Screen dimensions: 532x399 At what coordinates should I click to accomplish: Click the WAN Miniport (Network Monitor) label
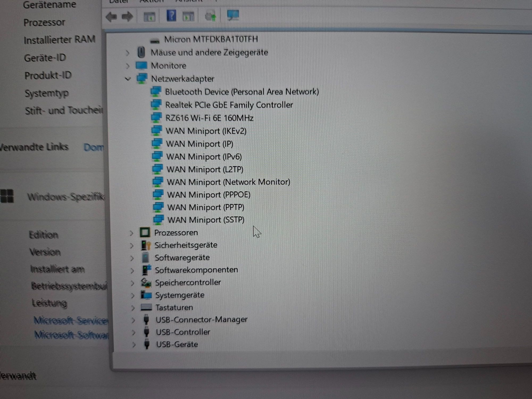(228, 182)
